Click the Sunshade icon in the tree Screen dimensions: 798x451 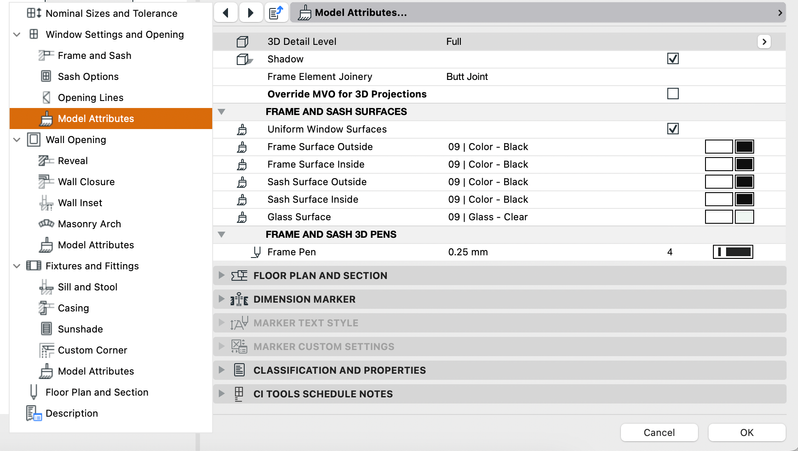click(x=46, y=329)
